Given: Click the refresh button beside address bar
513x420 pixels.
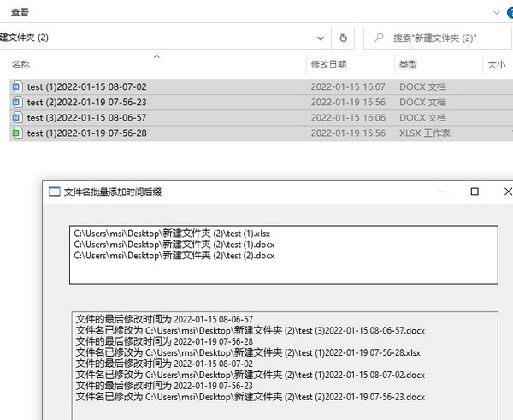Looking at the screenshot, I should 344,38.
